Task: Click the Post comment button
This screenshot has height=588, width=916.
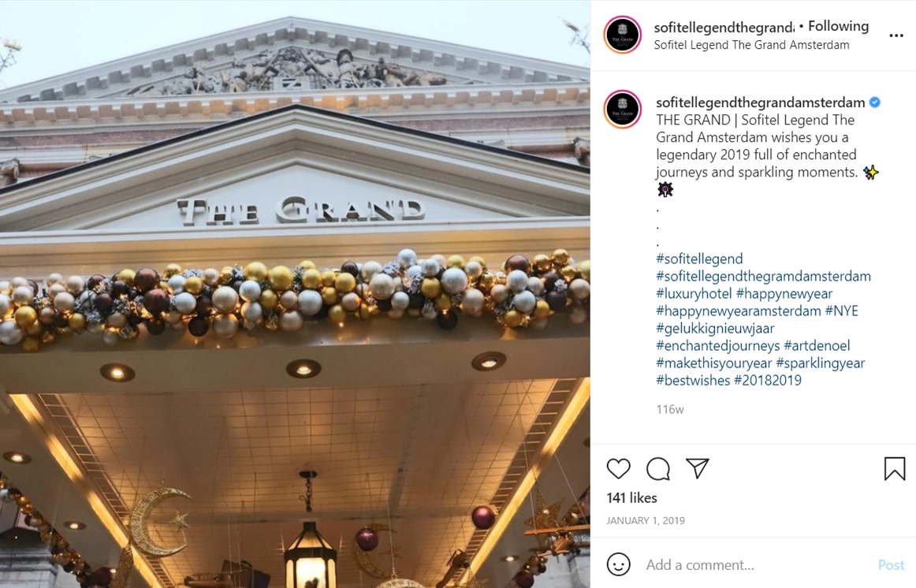Action: pos(891,564)
